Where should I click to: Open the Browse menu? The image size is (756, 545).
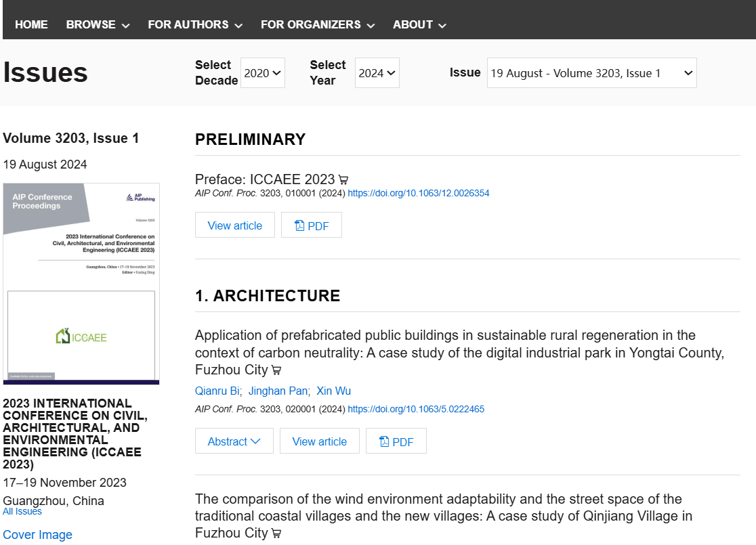coord(98,24)
